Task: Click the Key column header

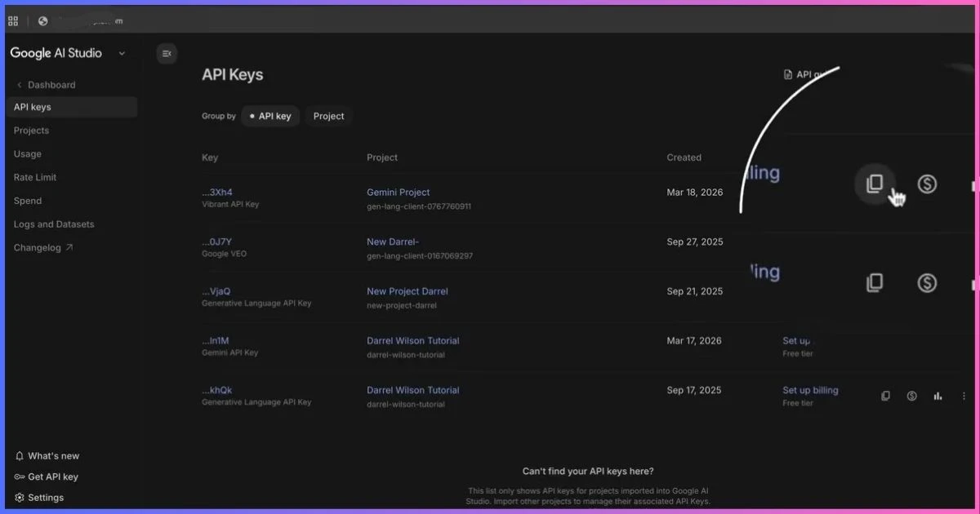Action: click(x=210, y=157)
